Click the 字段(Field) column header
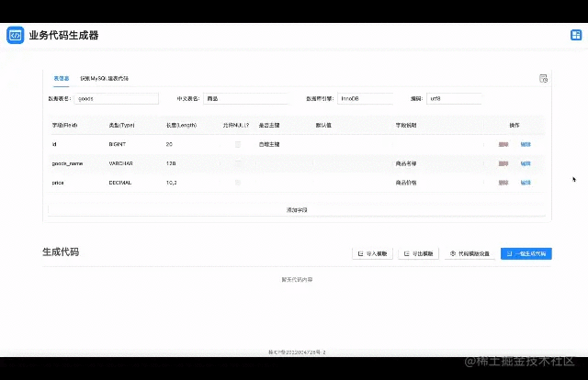 point(64,125)
